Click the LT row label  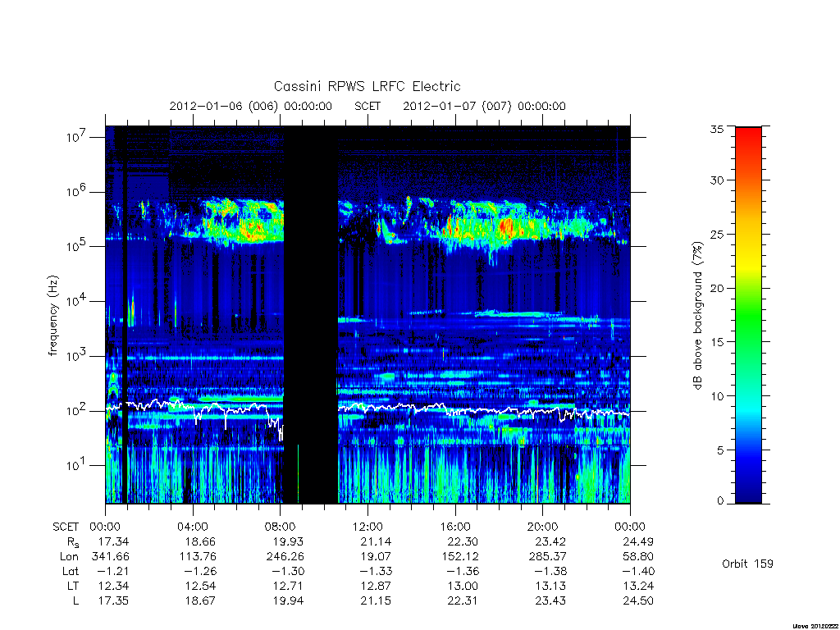tap(73, 586)
